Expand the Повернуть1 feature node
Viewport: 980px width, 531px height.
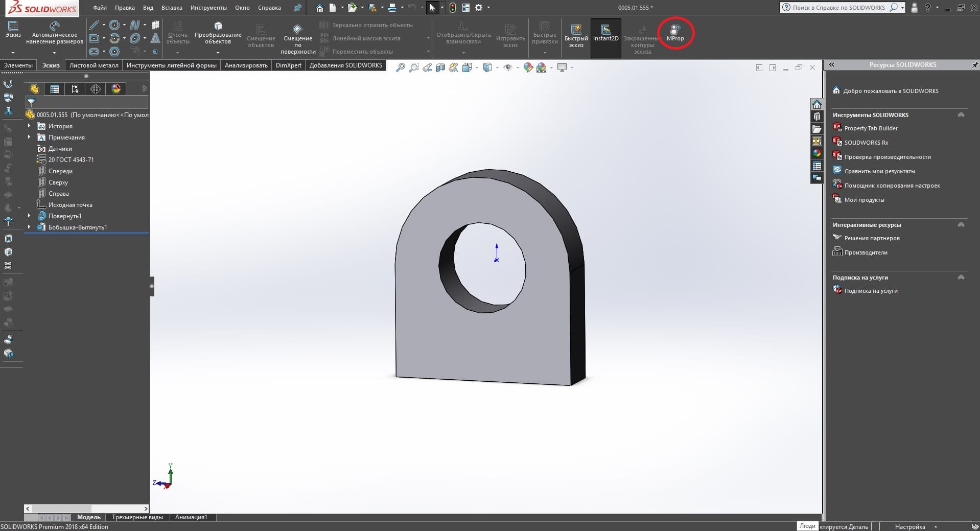(29, 216)
